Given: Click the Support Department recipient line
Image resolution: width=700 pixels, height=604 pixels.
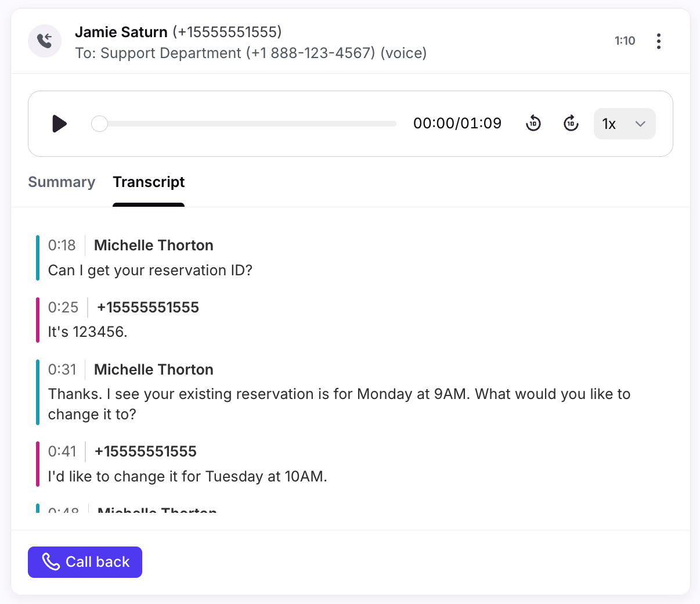Looking at the screenshot, I should (x=251, y=53).
